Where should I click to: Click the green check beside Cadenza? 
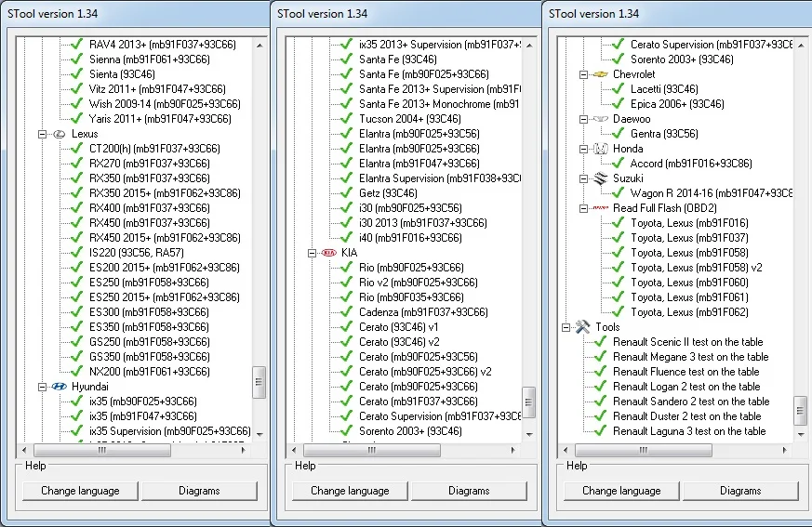tap(346, 312)
